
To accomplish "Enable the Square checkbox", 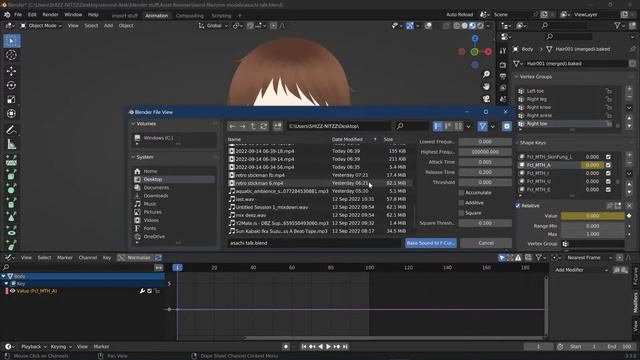I will click(462, 213).
